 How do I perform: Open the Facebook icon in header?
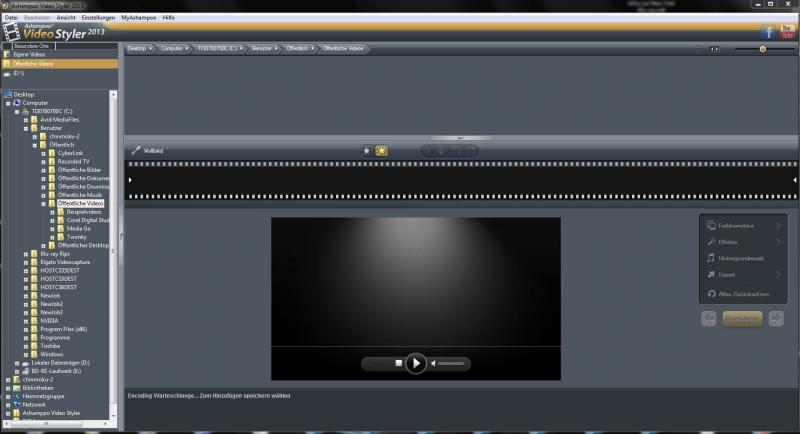[x=768, y=33]
